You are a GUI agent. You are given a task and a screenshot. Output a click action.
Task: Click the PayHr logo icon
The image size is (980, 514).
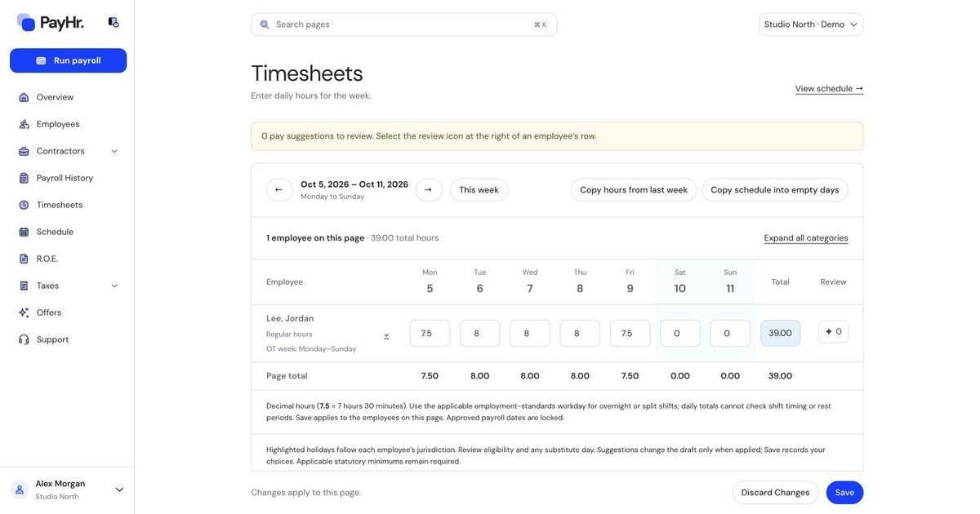pos(26,22)
